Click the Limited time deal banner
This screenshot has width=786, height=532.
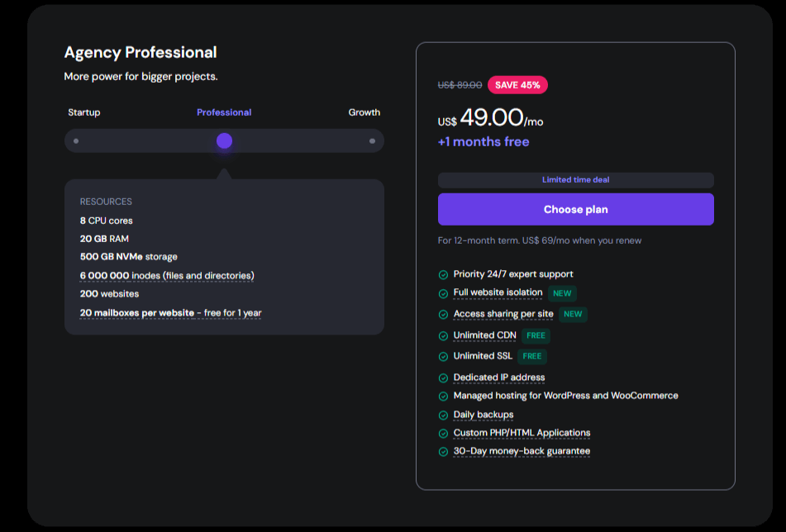pos(575,179)
